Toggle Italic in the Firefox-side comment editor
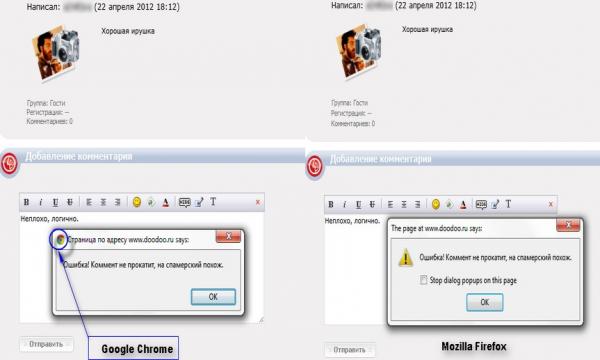 [x=344, y=204]
